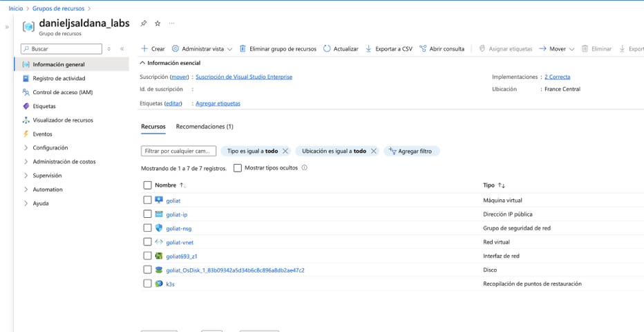This screenshot has width=644, height=332.
Task: Click the Agregar filtro button
Action: tap(412, 151)
